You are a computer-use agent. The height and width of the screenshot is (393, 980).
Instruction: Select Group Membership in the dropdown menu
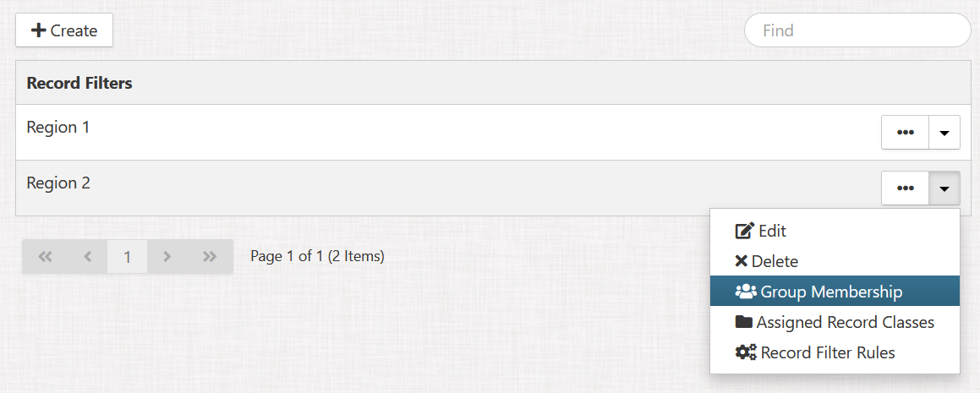point(831,292)
